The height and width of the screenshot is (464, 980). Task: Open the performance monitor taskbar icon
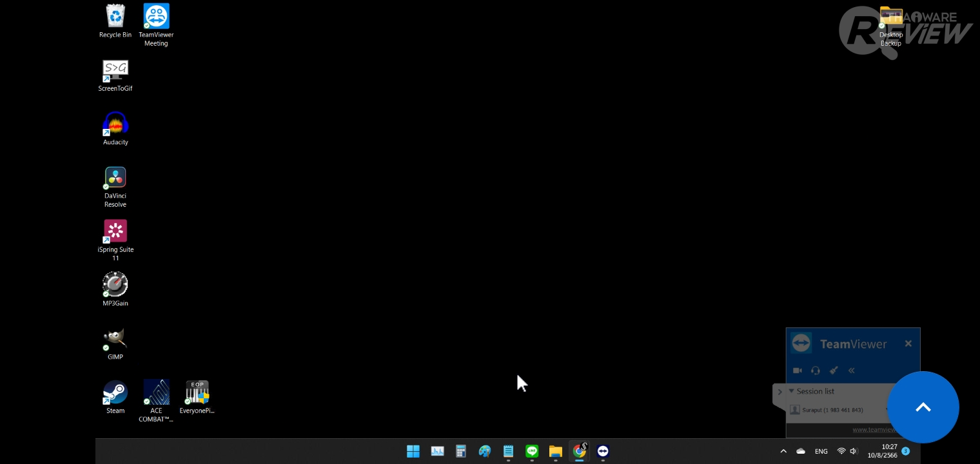(437, 451)
